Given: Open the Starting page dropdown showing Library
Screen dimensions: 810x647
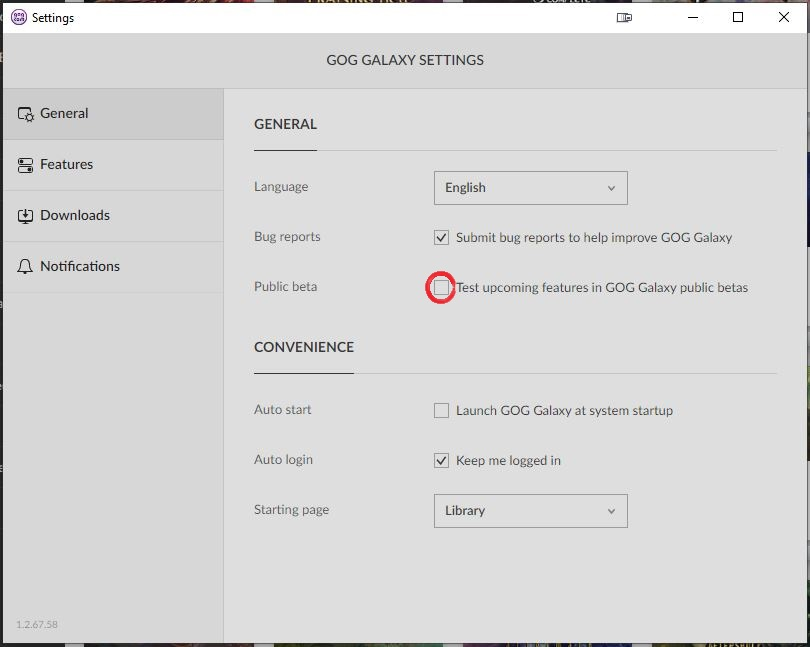Looking at the screenshot, I should coord(531,511).
